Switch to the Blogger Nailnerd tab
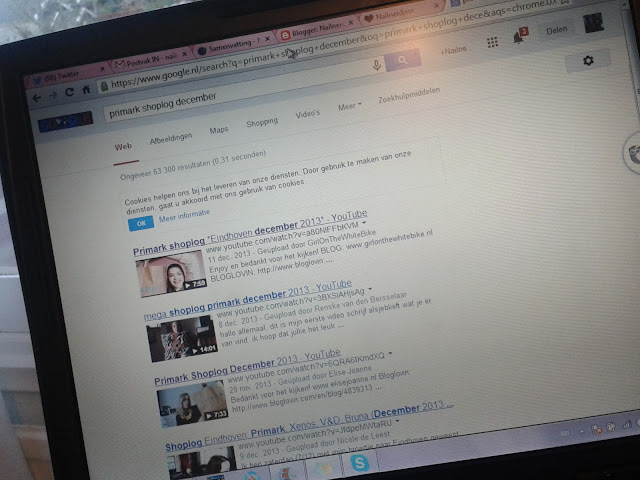The image size is (640, 480). (x=316, y=31)
